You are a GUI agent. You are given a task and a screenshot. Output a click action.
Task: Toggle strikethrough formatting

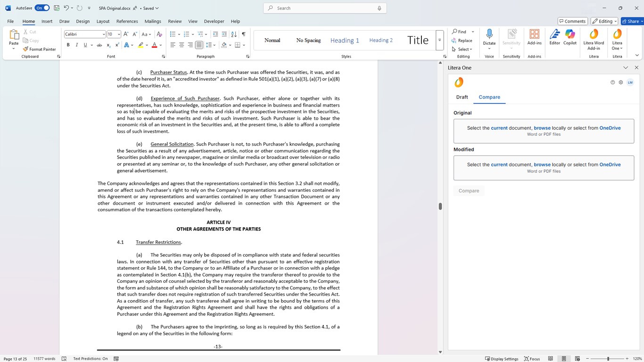[x=99, y=45]
